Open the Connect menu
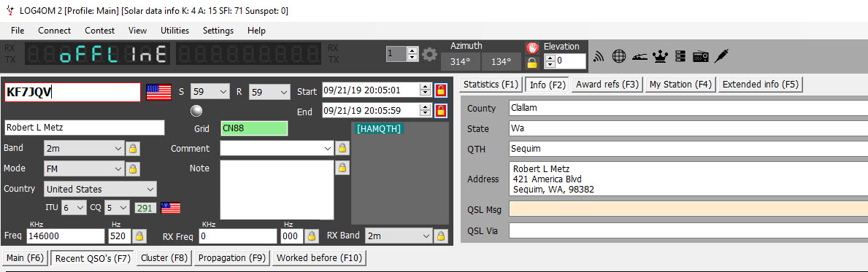 pyautogui.click(x=54, y=31)
